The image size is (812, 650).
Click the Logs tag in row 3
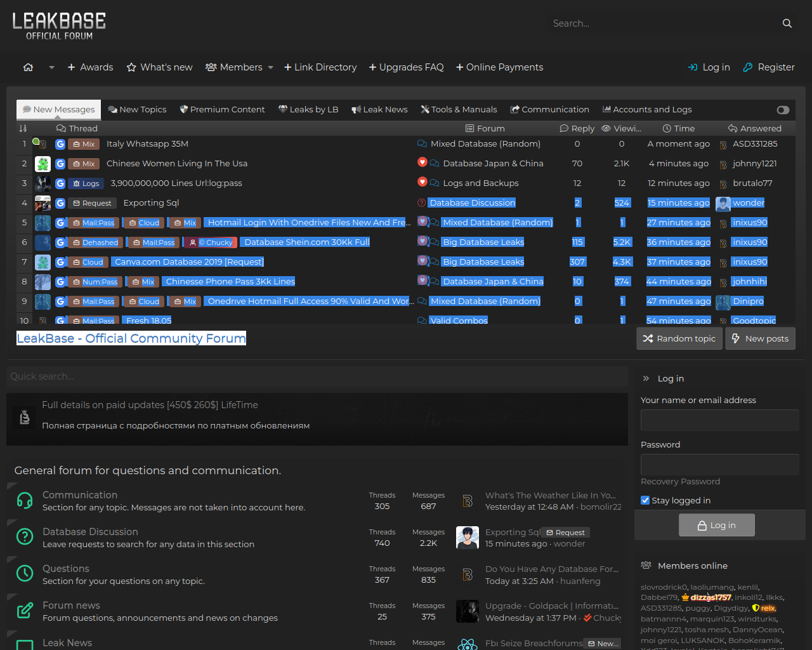coord(86,183)
